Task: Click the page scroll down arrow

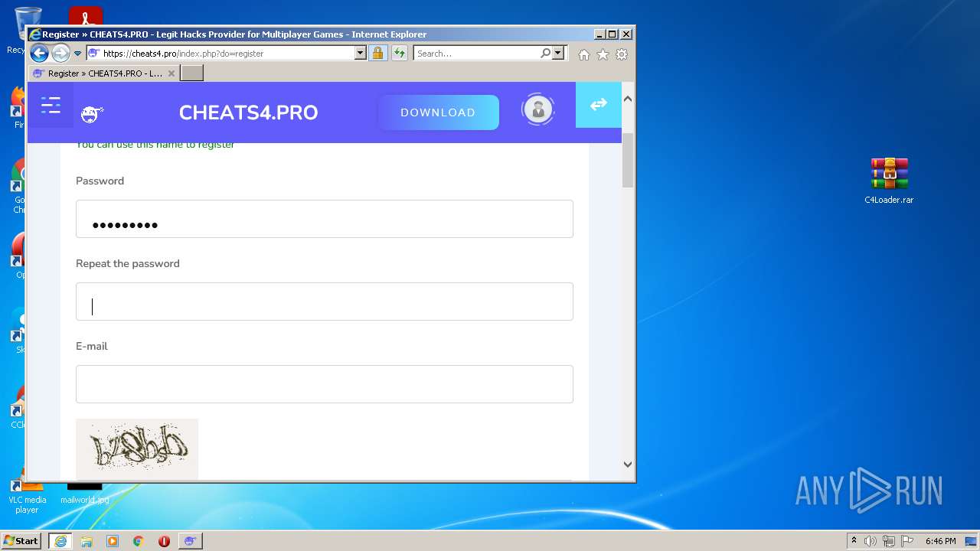Action: (628, 464)
